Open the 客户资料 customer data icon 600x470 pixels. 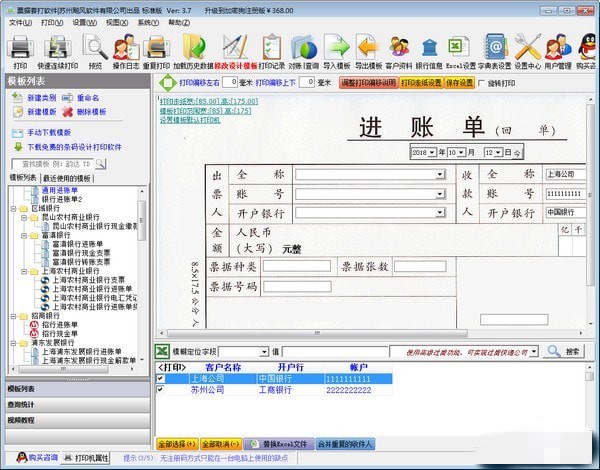[x=399, y=47]
